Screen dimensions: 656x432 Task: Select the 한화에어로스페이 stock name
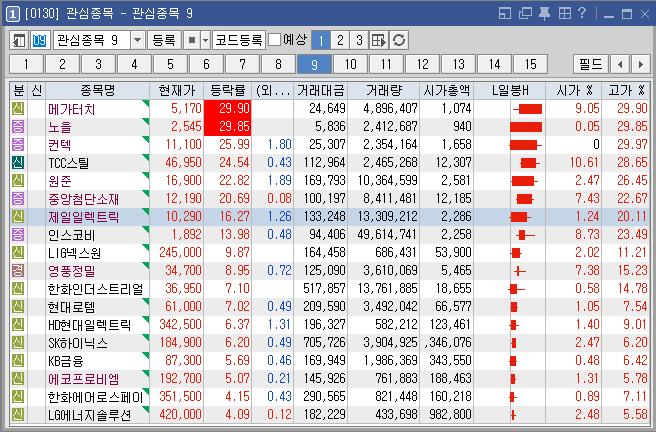[x=95, y=397]
